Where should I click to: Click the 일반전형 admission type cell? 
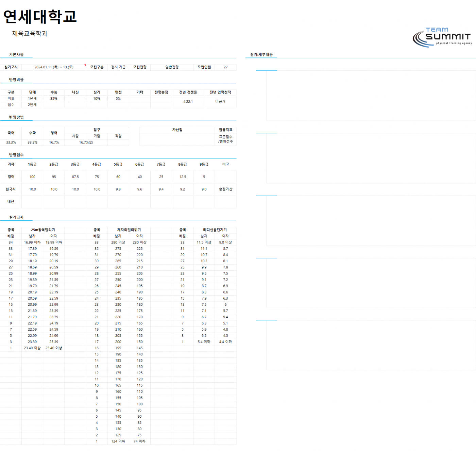[x=172, y=67]
